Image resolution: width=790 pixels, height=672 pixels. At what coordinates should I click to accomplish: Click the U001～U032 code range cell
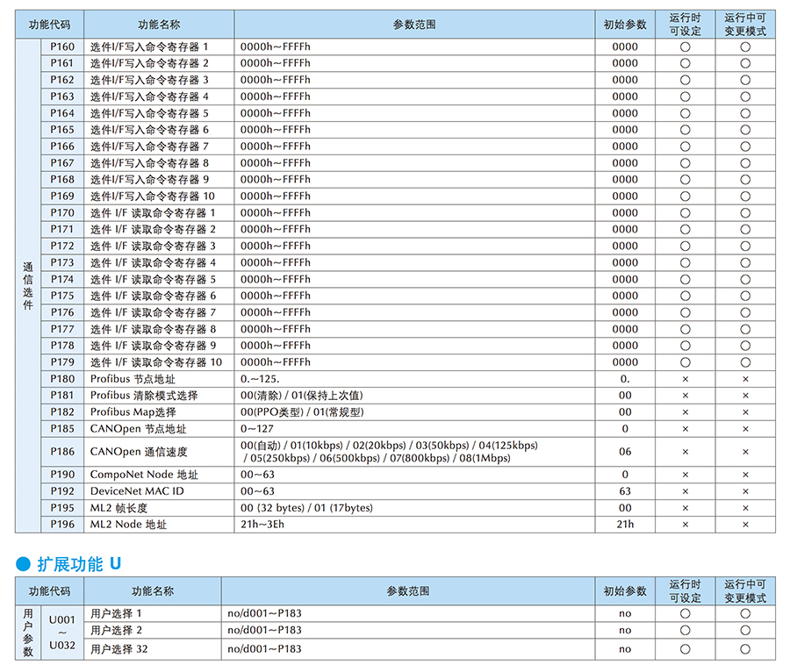(x=63, y=632)
